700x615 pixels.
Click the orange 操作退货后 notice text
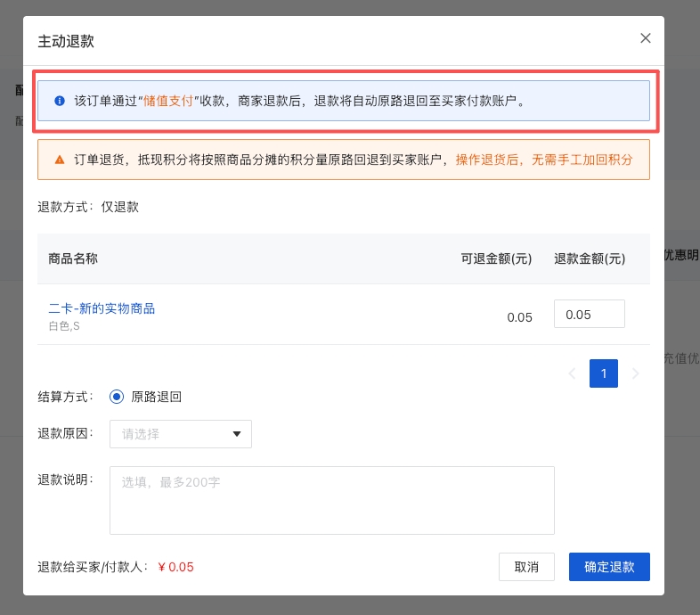tap(544, 160)
